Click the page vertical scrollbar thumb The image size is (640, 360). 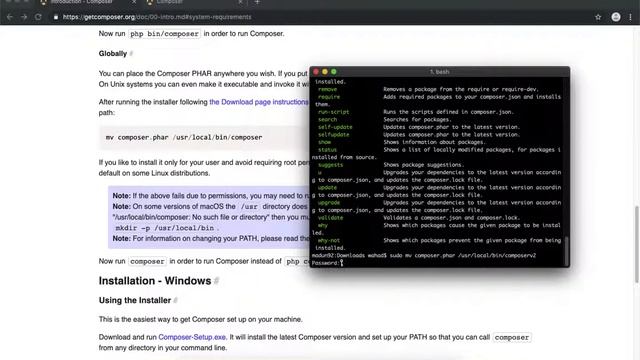tap(637, 244)
